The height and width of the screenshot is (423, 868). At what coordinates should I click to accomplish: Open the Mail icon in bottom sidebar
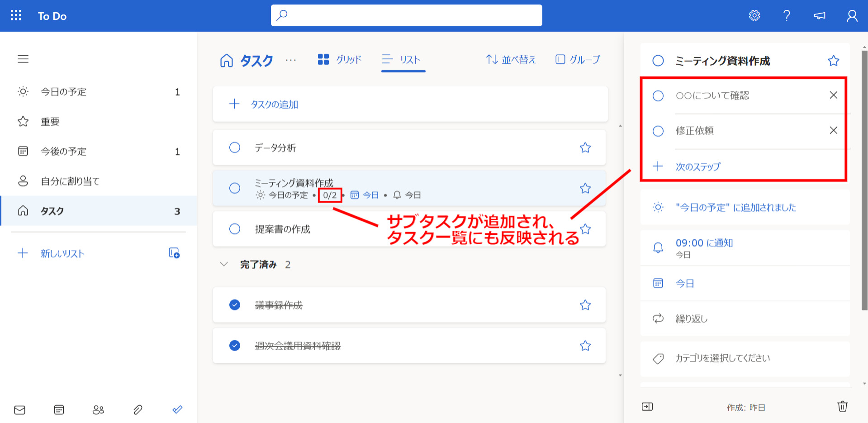(x=19, y=409)
